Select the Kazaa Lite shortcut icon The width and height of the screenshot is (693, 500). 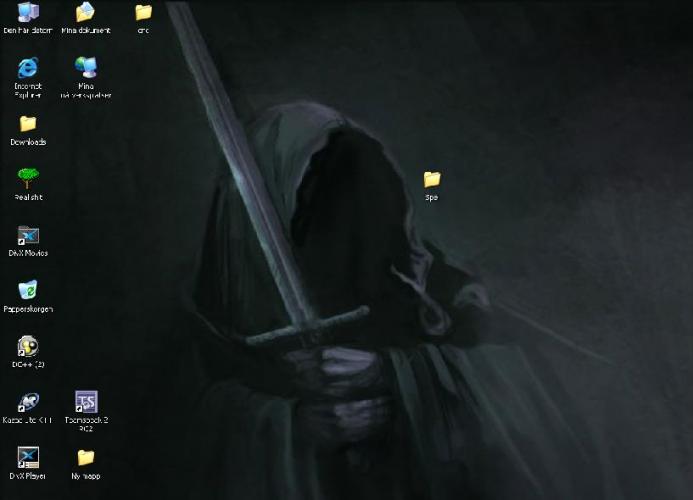click(28, 402)
